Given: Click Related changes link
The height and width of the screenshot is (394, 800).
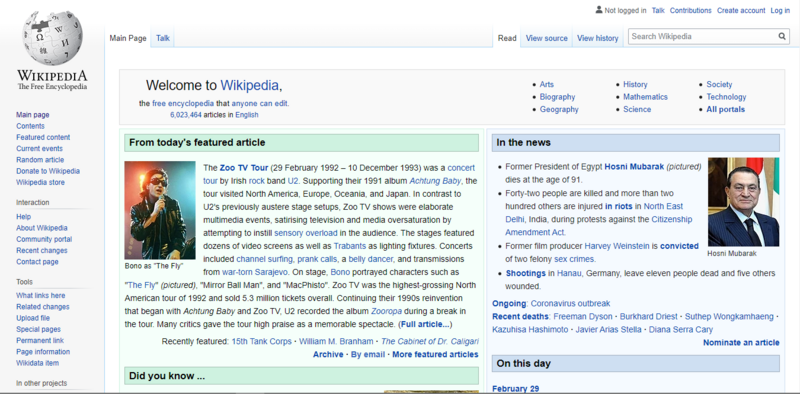Looking at the screenshot, I should tap(42, 306).
